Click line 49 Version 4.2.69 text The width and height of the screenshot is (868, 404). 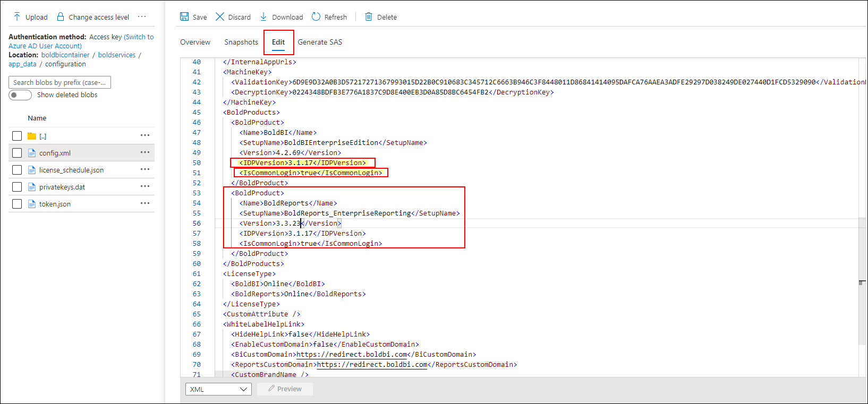[x=290, y=152]
